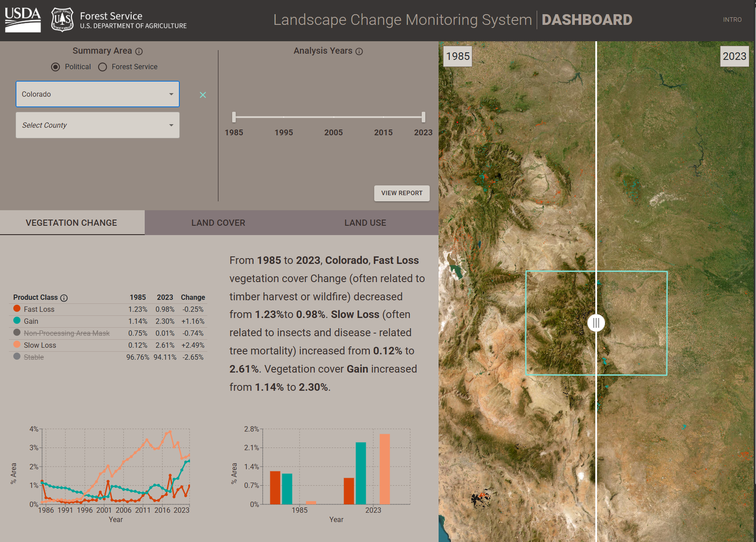Open the Intro link in the header
The height and width of the screenshot is (542, 756).
click(732, 20)
